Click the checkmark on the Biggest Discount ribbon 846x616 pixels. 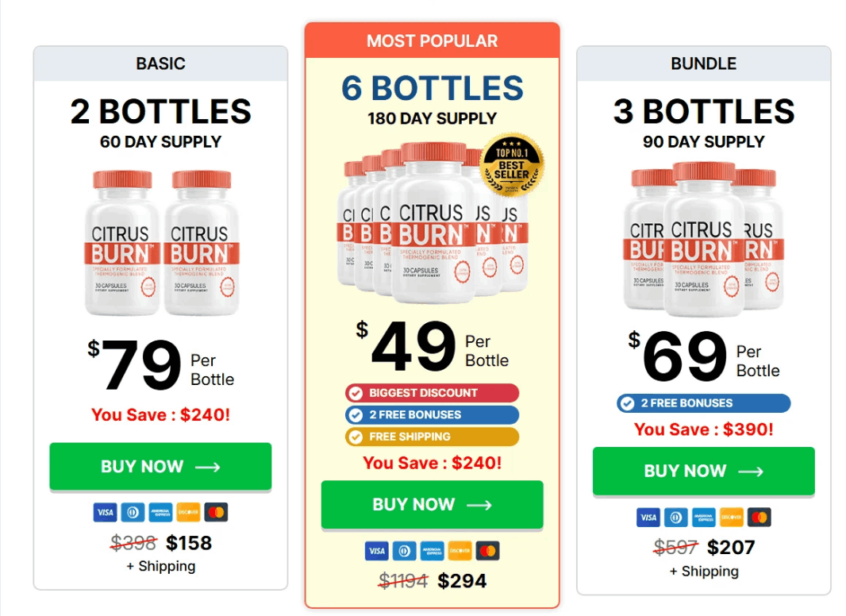[356, 393]
